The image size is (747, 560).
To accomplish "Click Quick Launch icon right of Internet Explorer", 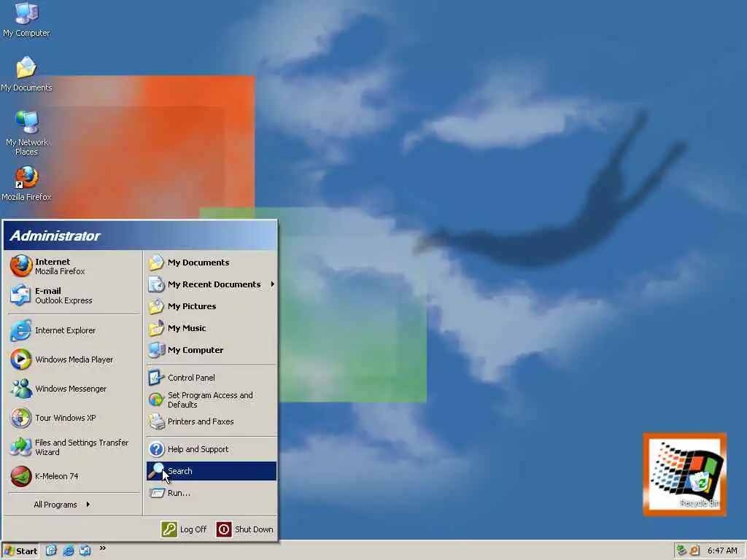I will (85, 551).
